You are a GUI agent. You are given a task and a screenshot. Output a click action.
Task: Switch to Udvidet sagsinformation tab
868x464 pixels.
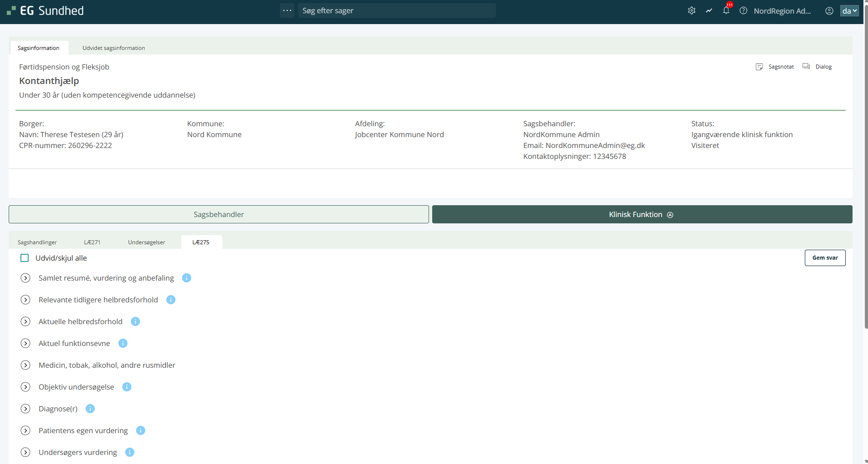(114, 48)
